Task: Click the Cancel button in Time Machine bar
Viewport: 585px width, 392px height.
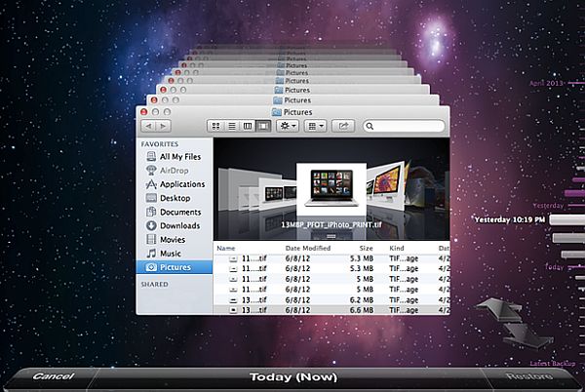Action: (x=54, y=376)
